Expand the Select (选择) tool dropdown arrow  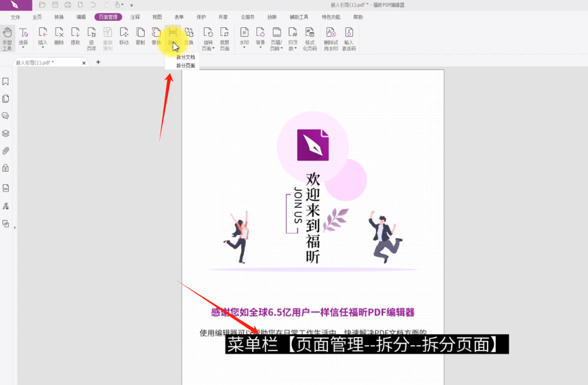click(23, 47)
